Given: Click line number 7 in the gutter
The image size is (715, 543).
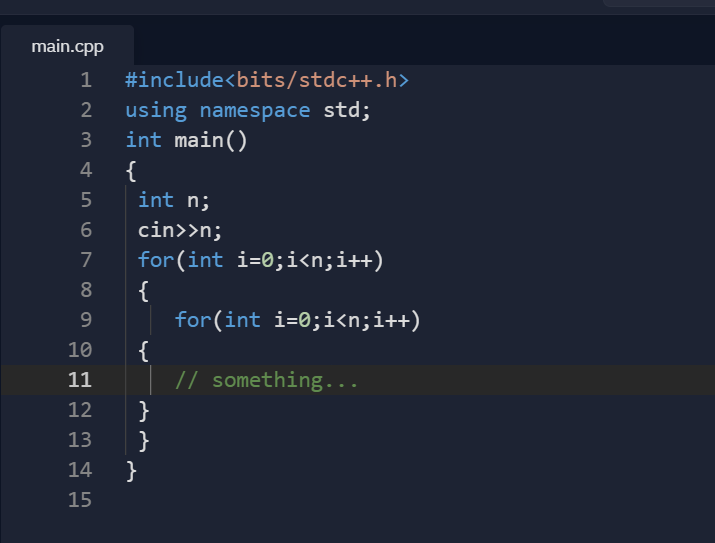Looking at the screenshot, I should pyautogui.click(x=85, y=260).
